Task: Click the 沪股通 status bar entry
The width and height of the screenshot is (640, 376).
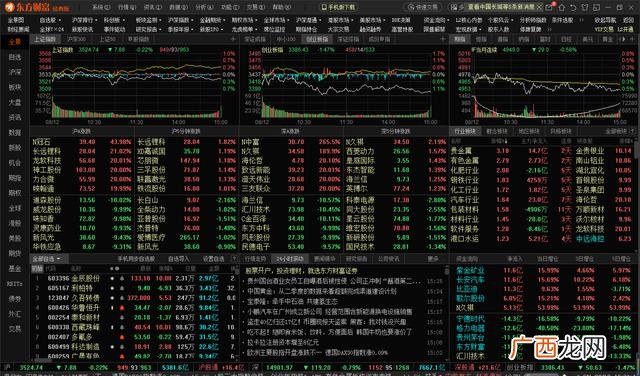Action: click(x=221, y=368)
